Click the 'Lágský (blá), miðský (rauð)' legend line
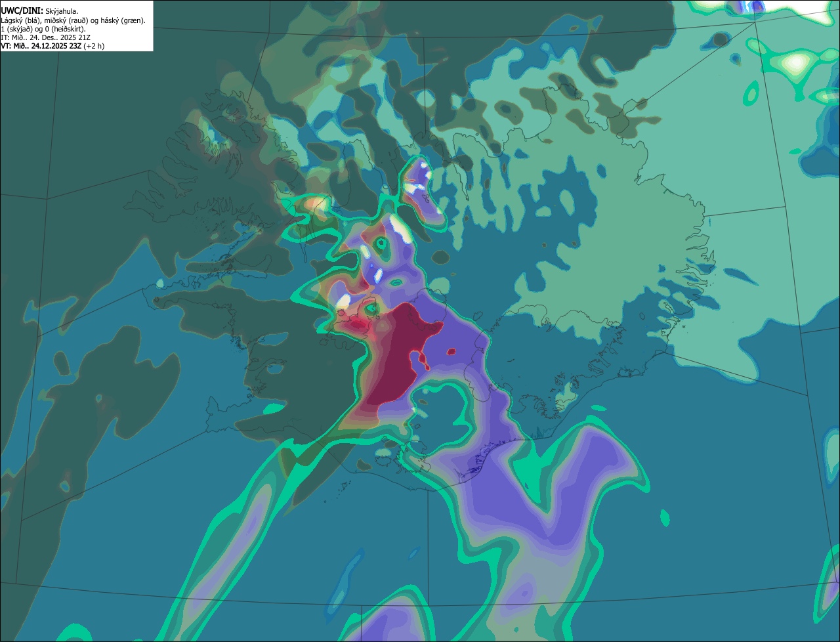Viewport: 840px width, 642px height. pyautogui.click(x=73, y=20)
